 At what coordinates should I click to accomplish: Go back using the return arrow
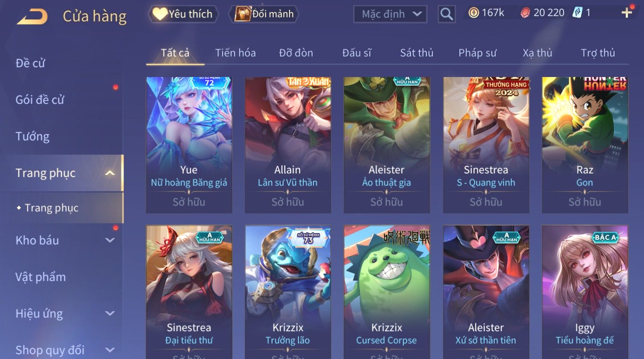tap(32, 17)
